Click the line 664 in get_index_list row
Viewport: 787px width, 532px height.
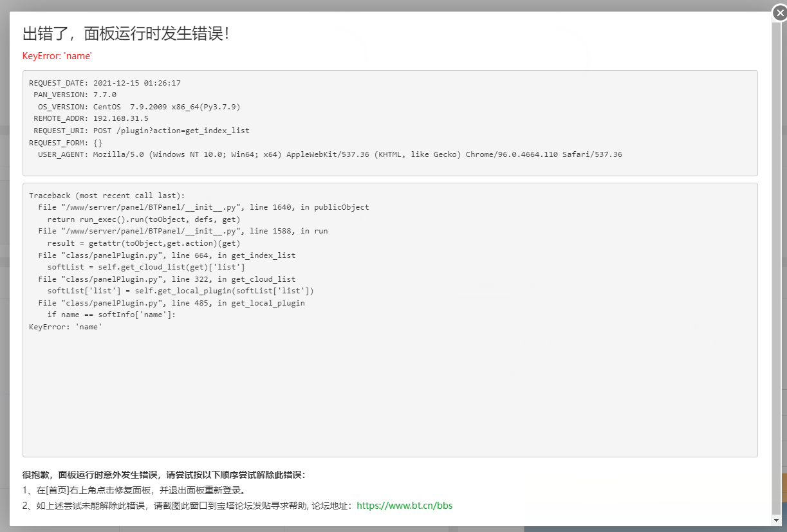tap(167, 255)
